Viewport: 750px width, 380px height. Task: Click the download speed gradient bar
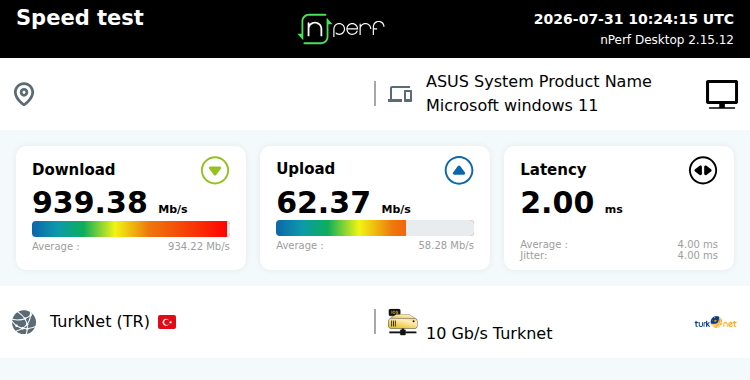(131, 229)
